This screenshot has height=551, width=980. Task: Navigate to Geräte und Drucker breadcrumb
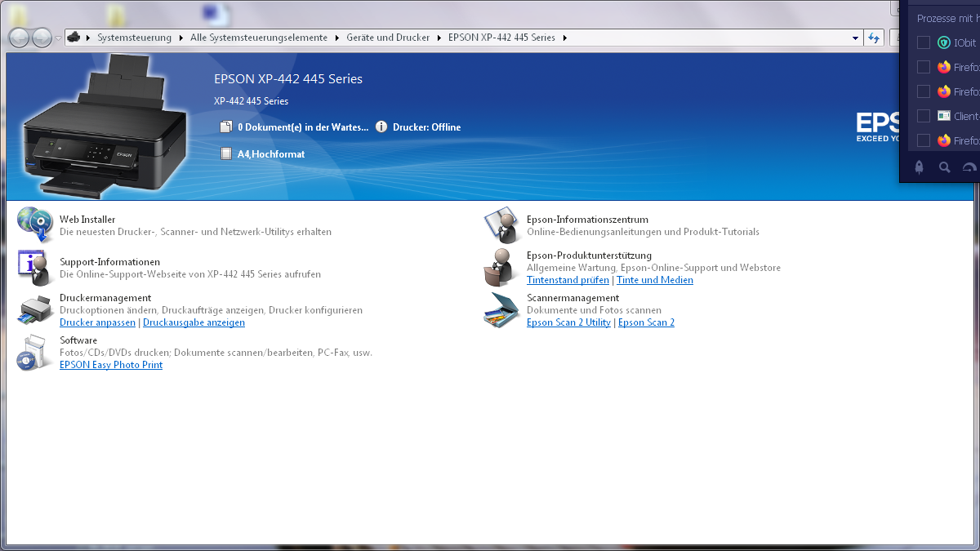[388, 38]
